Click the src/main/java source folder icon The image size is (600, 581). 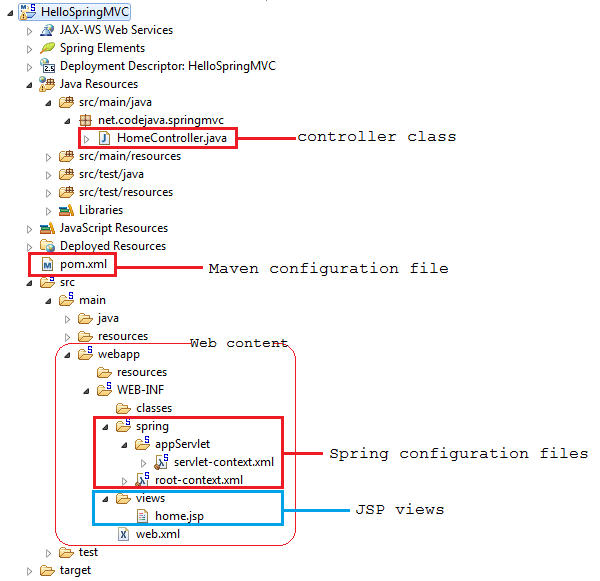tap(66, 102)
